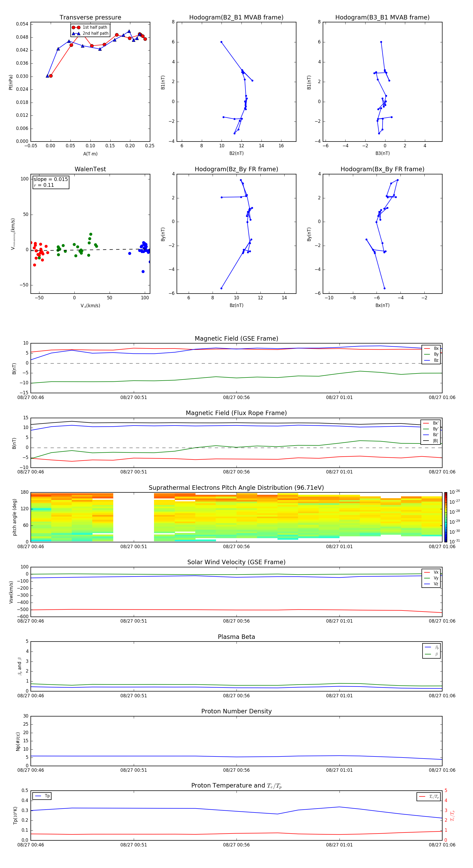Click the 'Proton Temperature and Te/Tp' title
This screenshot has height=868, width=473.
[236, 786]
